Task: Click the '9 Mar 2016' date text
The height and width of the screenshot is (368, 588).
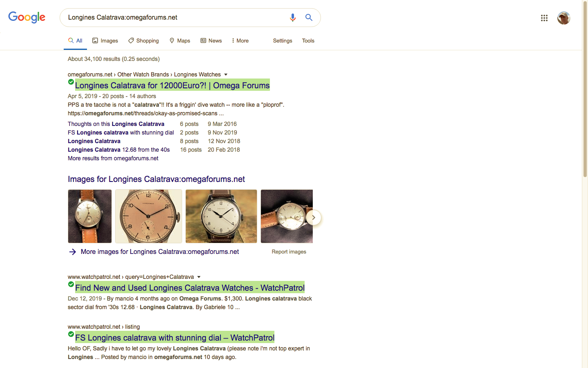Action: coord(222,124)
